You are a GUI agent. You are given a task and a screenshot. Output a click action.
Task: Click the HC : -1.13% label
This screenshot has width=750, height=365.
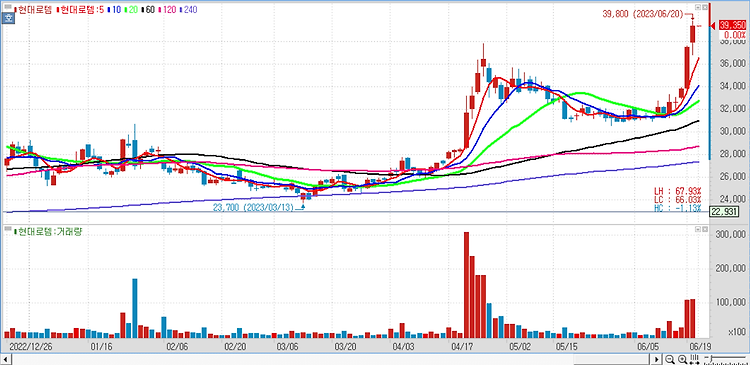pyautogui.click(x=678, y=209)
